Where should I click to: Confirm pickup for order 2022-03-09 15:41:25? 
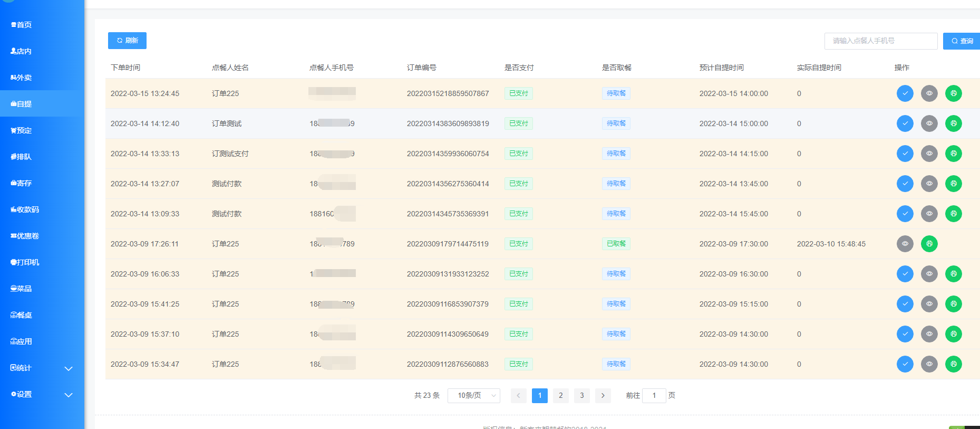point(905,304)
